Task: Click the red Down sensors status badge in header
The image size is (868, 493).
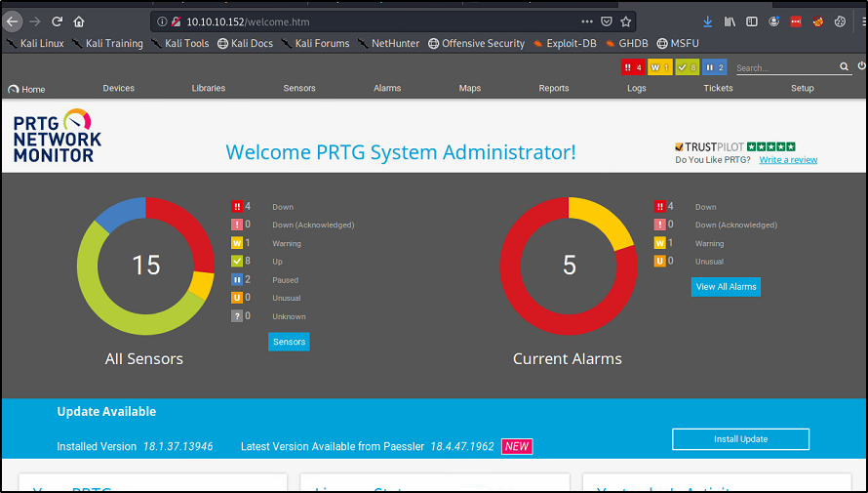Action: [x=633, y=67]
